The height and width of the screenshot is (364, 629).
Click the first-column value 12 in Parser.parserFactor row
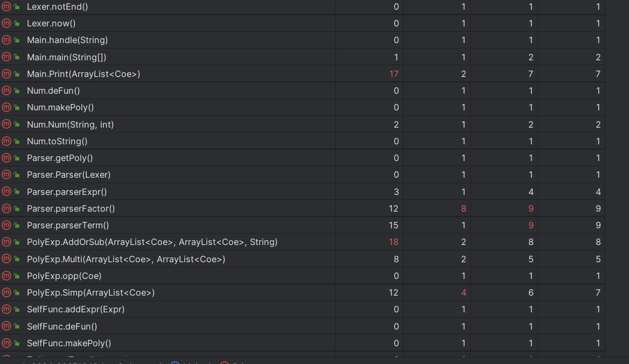pyautogui.click(x=394, y=209)
